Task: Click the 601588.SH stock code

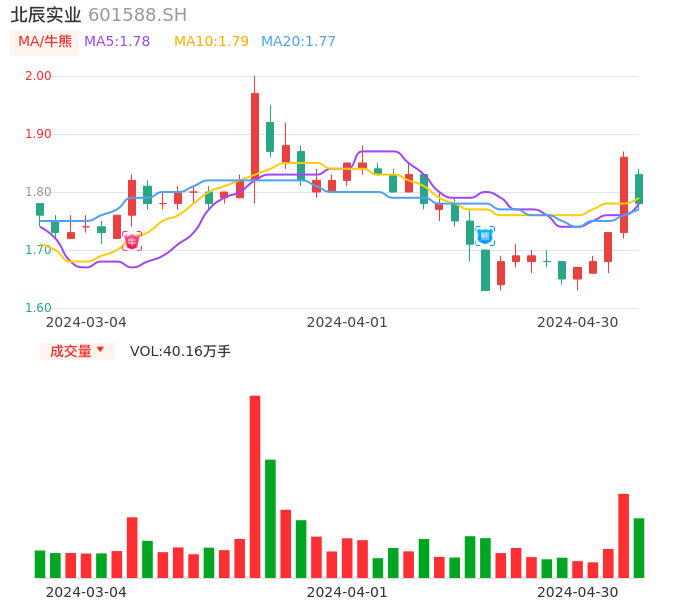Action: pyautogui.click(x=137, y=15)
